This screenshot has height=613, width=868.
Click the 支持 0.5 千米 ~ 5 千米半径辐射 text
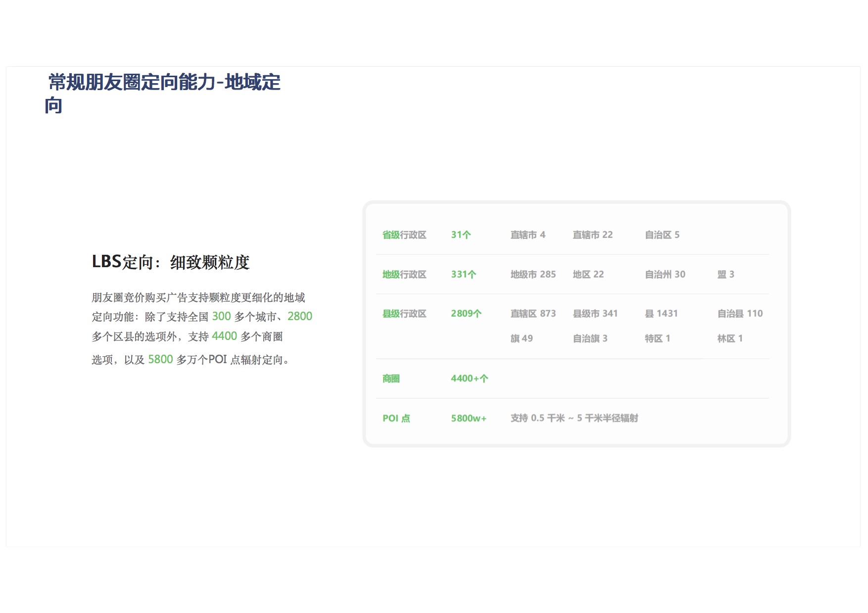pyautogui.click(x=574, y=419)
